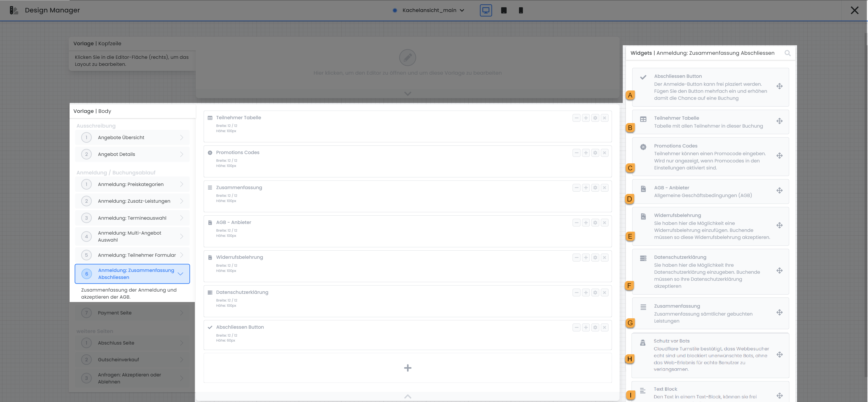This screenshot has height=402, width=868.
Task: Click 'Hier klicken, um den Editor zu öffnen'
Action: pos(407,73)
